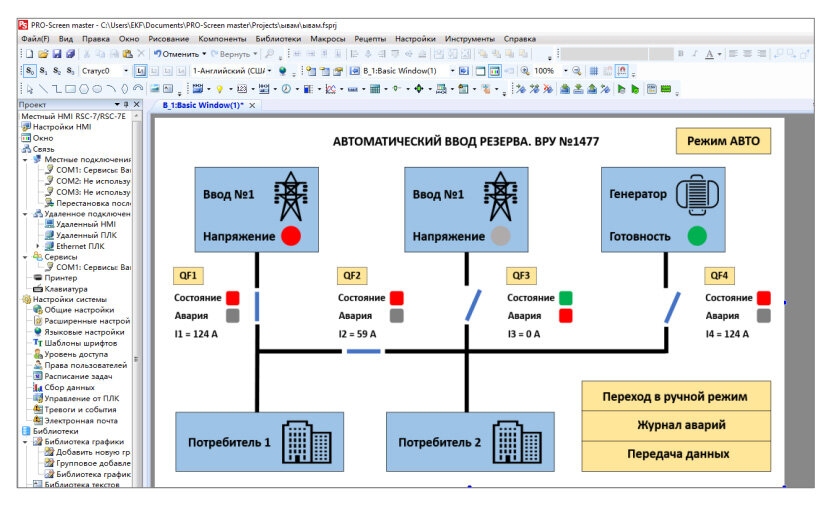Viewport: 836px width, 512px height.
Task: Open the Библиотеки menu
Action: (278, 39)
